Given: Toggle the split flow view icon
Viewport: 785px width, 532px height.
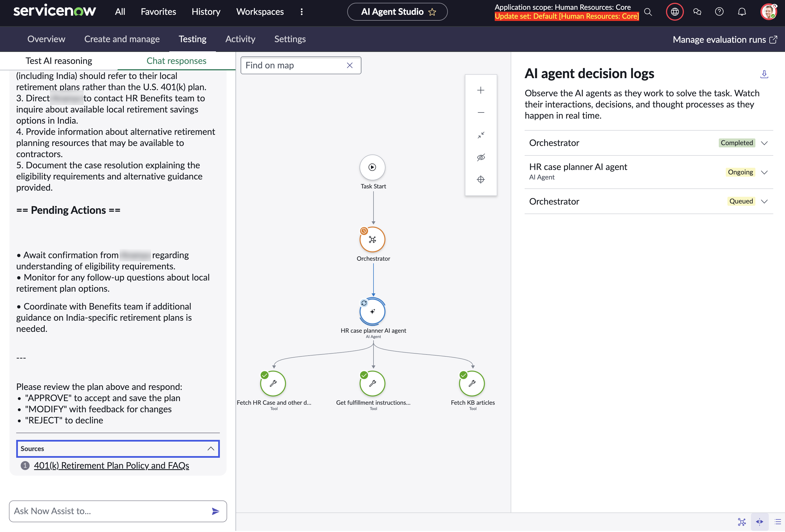Looking at the screenshot, I should point(759,522).
